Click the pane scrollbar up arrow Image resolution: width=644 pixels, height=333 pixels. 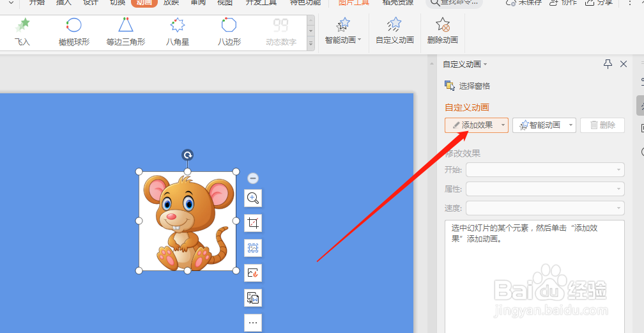pyautogui.click(x=432, y=64)
